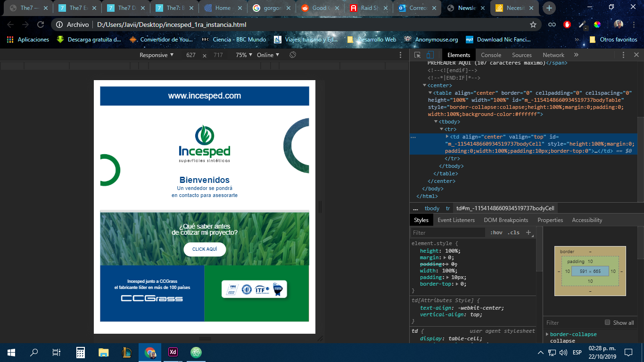Open Ciencia - BBC Mundo bookmark

(234, 40)
